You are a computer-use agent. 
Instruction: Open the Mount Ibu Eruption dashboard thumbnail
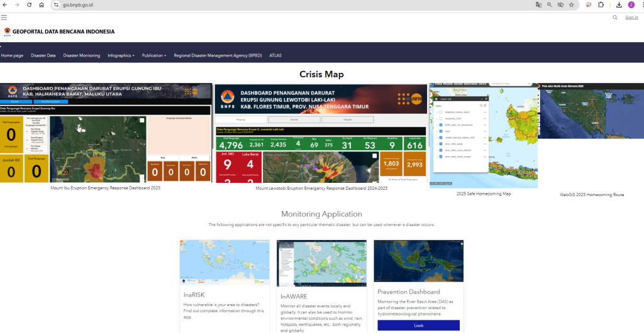point(106,133)
